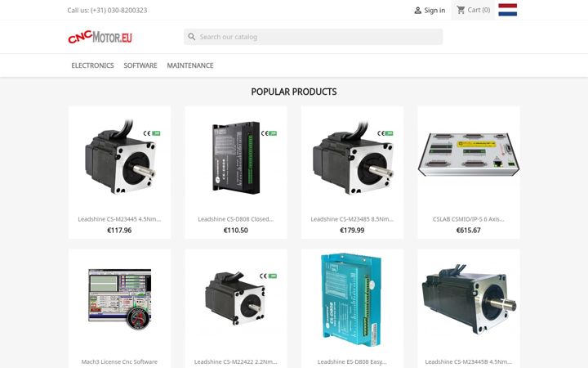
Task: Click the POPULAR PRODUCTS heading
Action: point(294,92)
